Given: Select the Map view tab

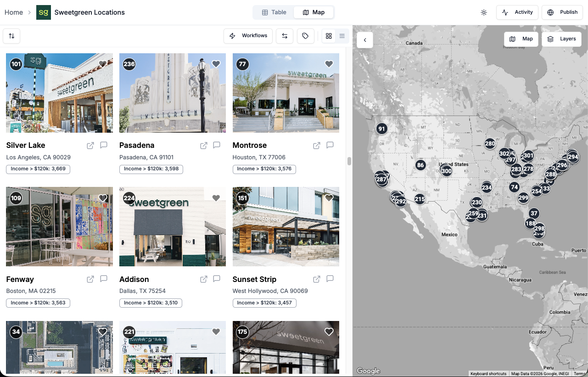Looking at the screenshot, I should [x=314, y=12].
